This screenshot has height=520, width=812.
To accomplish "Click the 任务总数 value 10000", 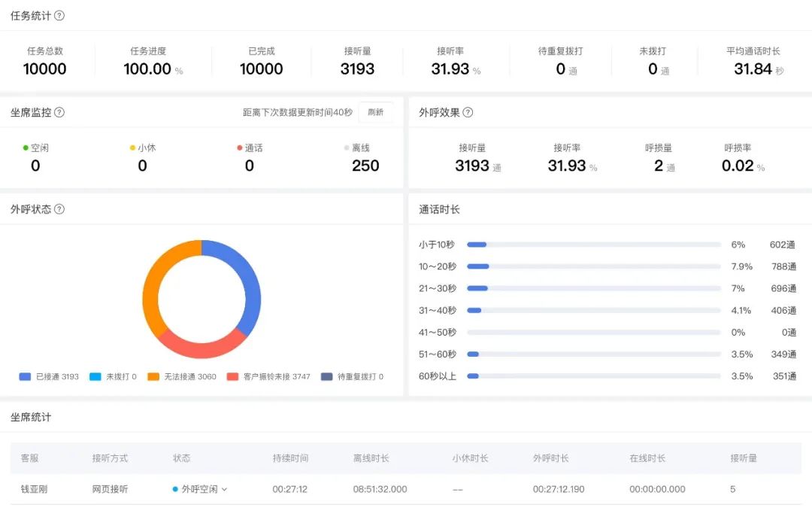I will click(44, 68).
